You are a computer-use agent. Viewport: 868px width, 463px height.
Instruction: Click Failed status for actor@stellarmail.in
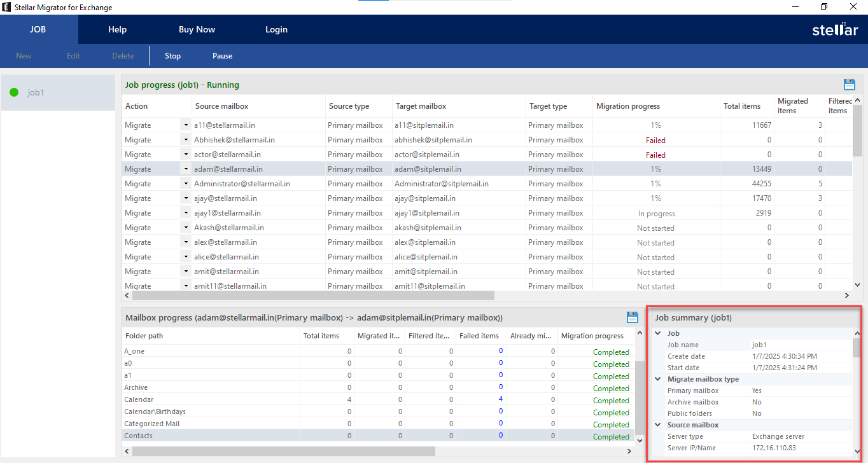[655, 155]
